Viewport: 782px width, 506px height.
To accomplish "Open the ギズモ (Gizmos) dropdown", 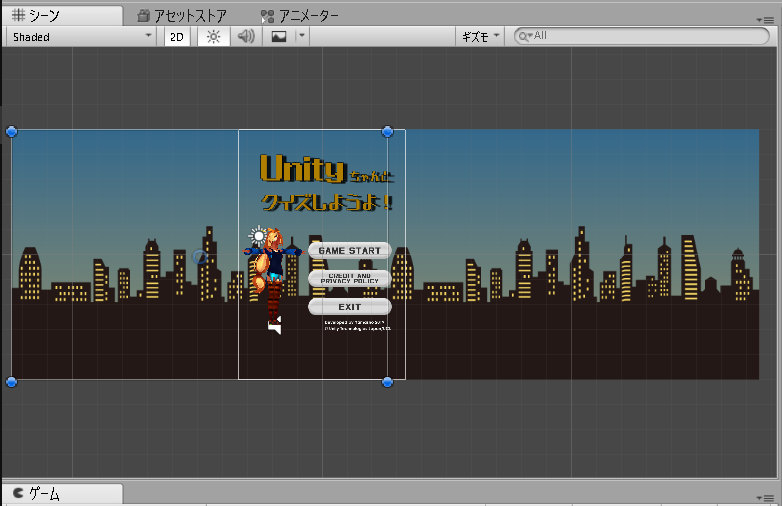I will point(480,36).
